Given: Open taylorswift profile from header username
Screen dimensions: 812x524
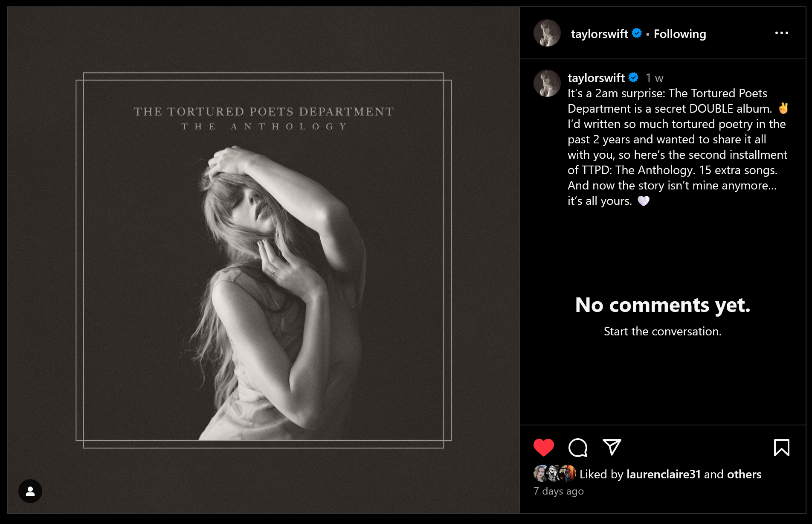Looking at the screenshot, I should 599,34.
